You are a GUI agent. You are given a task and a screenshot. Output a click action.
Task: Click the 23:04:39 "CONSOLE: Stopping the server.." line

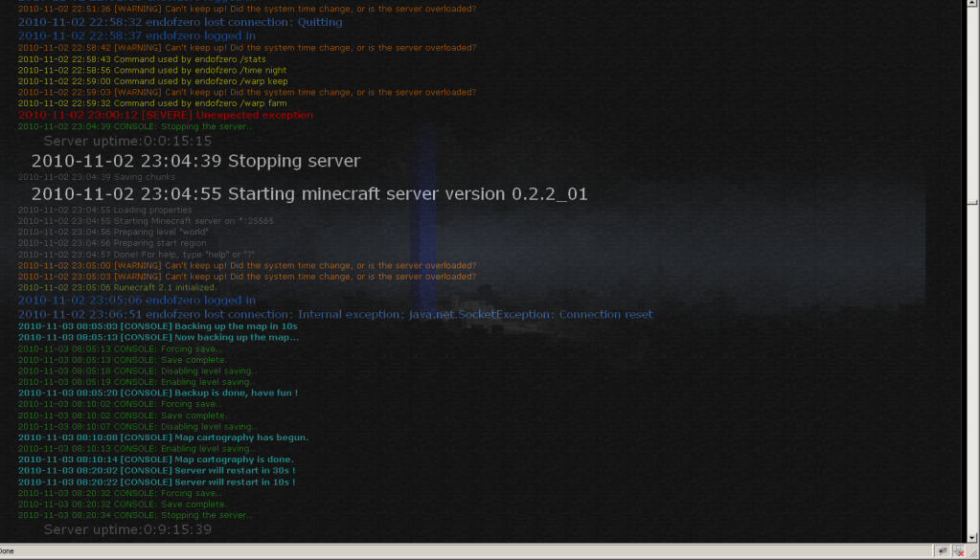pyautogui.click(x=135, y=126)
